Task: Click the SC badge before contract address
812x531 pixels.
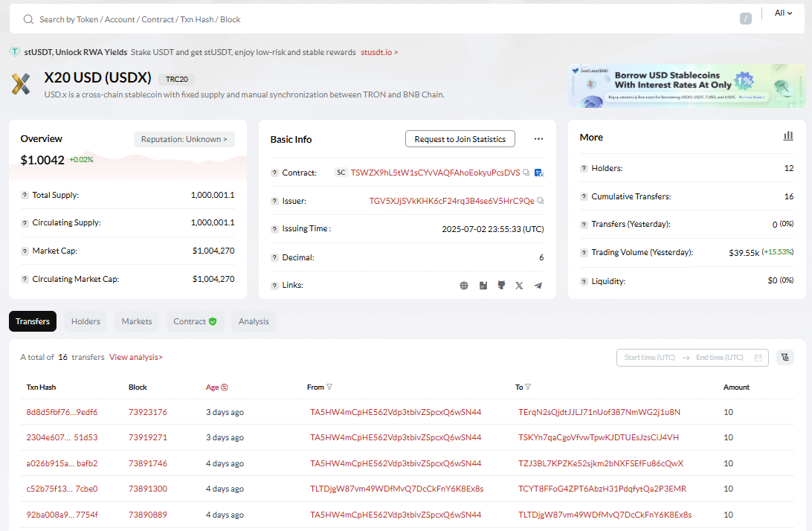Action: point(341,173)
